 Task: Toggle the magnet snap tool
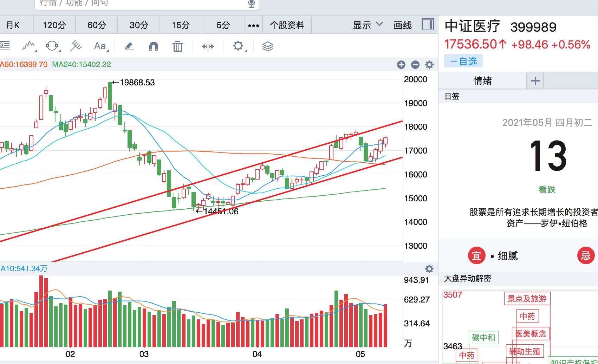(x=154, y=46)
